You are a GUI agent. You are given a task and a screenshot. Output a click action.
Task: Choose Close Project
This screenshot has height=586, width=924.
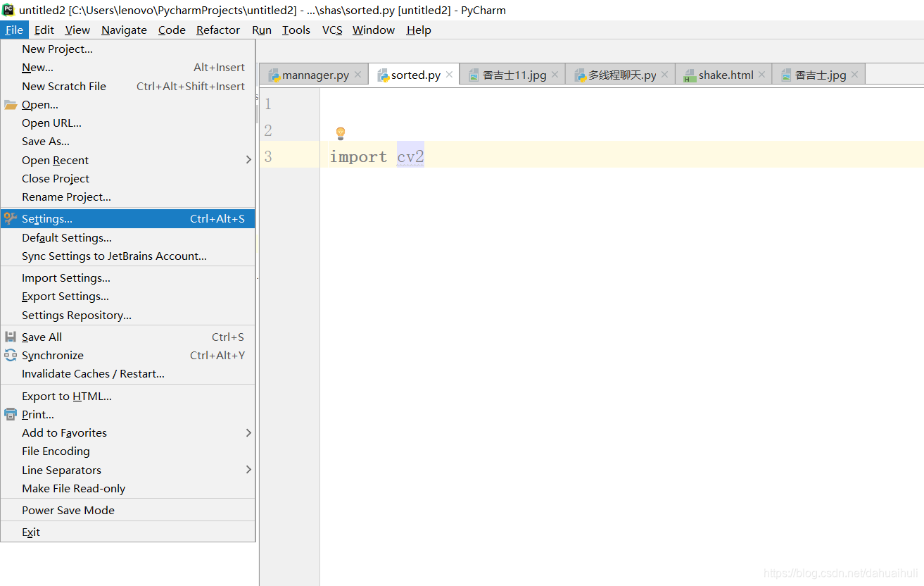click(127, 178)
